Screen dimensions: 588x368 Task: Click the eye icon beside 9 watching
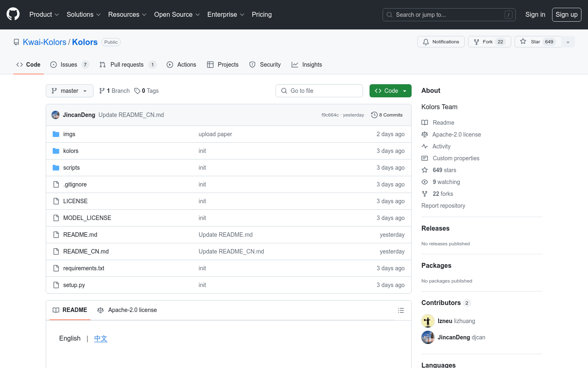[x=425, y=182]
